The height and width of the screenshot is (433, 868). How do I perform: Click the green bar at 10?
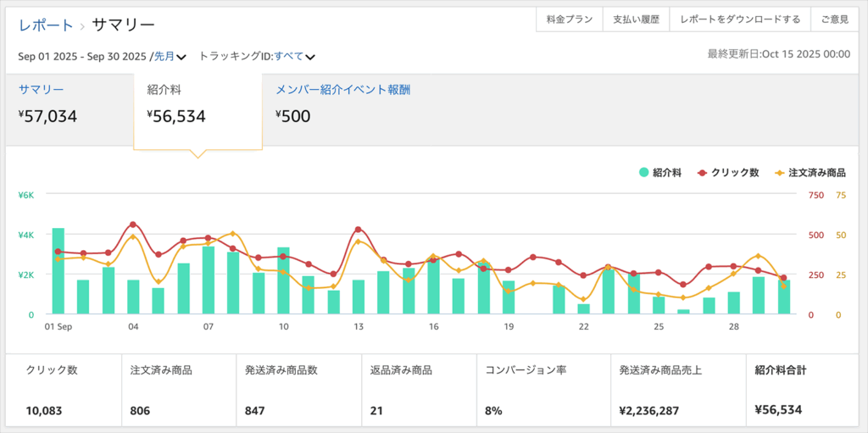pos(283,280)
